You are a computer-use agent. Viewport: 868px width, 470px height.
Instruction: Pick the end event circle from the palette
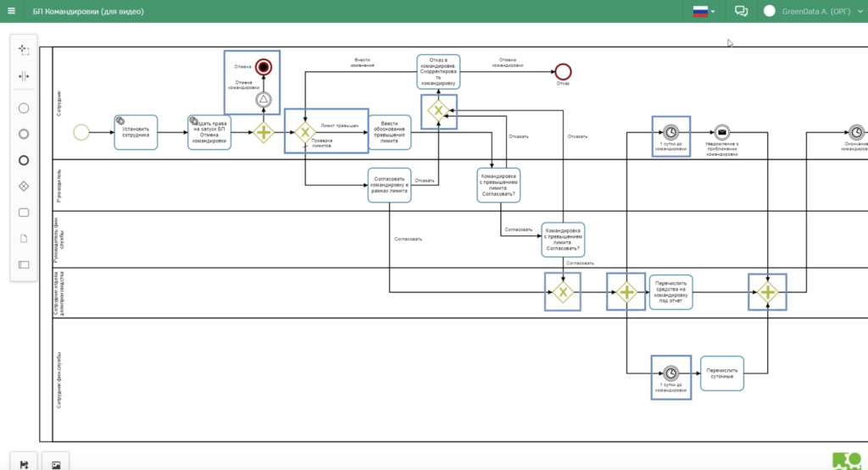click(x=23, y=160)
